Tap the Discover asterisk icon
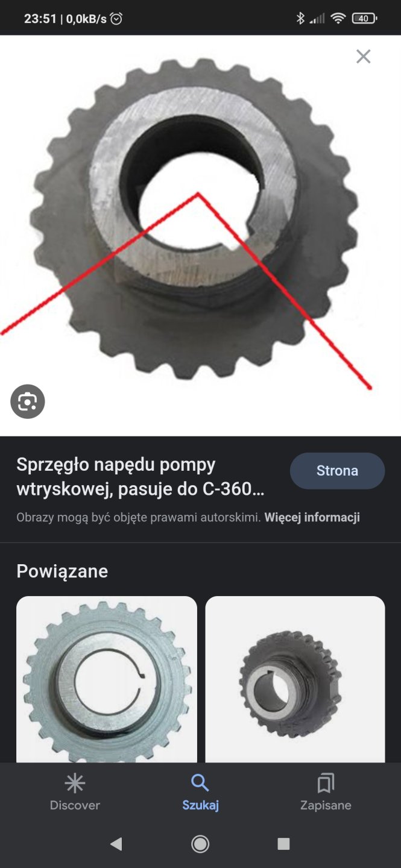 click(x=75, y=783)
